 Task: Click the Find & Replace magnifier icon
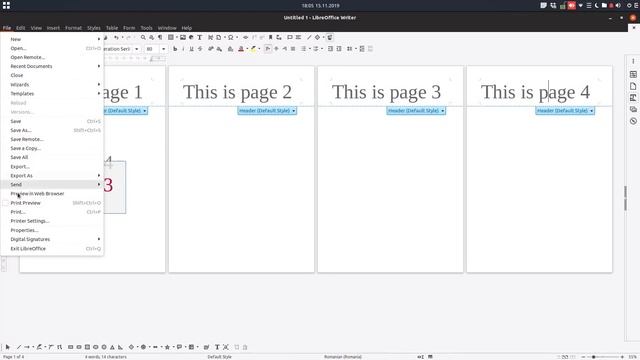143,37
